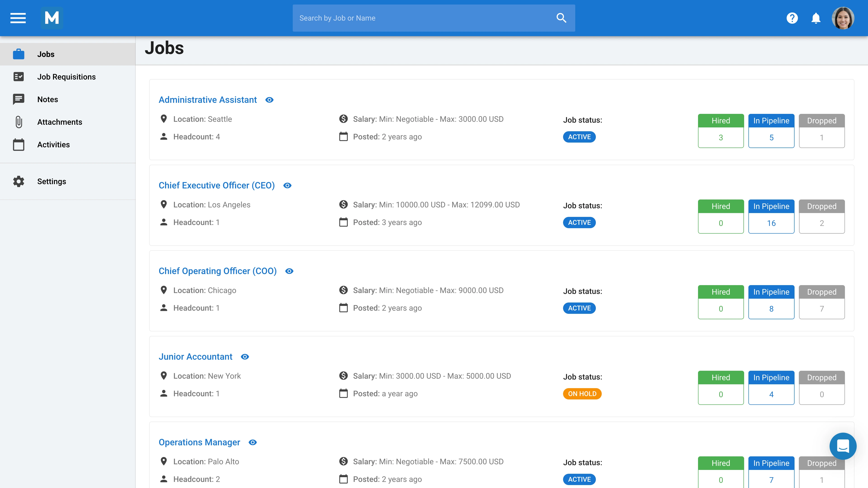868x488 pixels.
Task: Toggle eye icon beside Administrative Assistant
Action: click(269, 100)
